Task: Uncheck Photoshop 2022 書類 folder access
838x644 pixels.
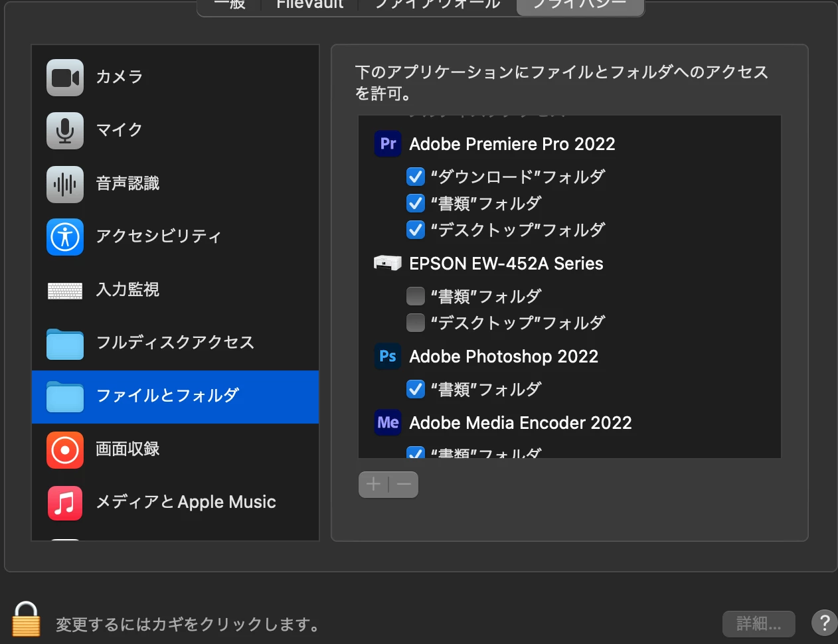Action: [416, 389]
